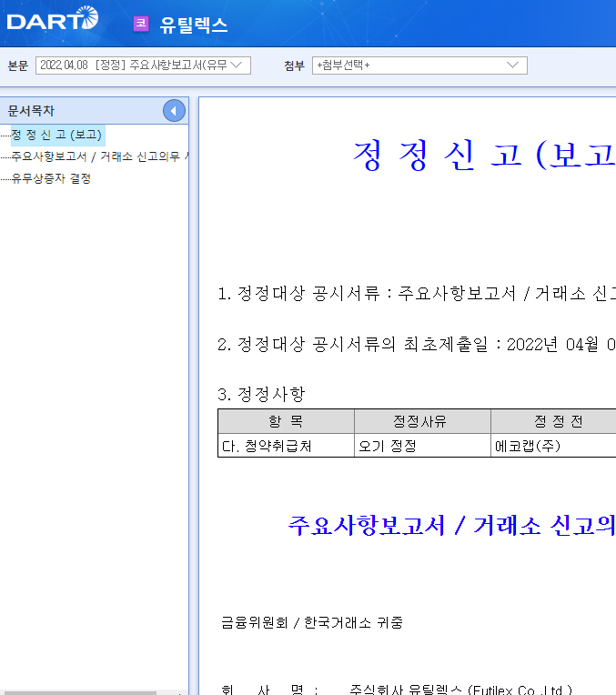Click the purple 코 KOSDAQ market badge
This screenshot has width=616, height=695.
(141, 24)
